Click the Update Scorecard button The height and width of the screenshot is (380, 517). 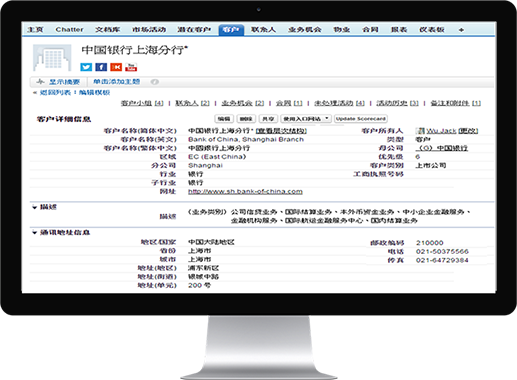click(361, 119)
